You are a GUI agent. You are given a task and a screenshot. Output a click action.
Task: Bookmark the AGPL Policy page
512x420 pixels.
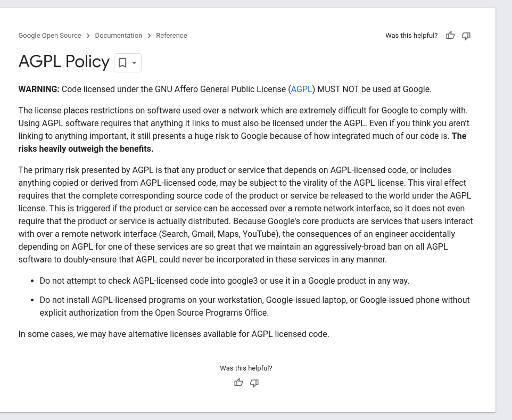tap(122, 63)
